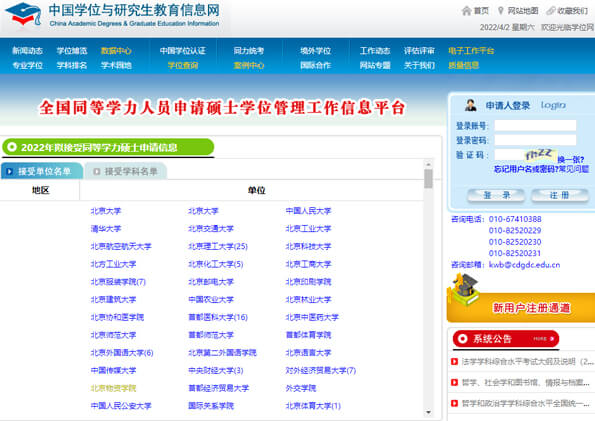Click the graduation cap site logo

[x=24, y=14]
